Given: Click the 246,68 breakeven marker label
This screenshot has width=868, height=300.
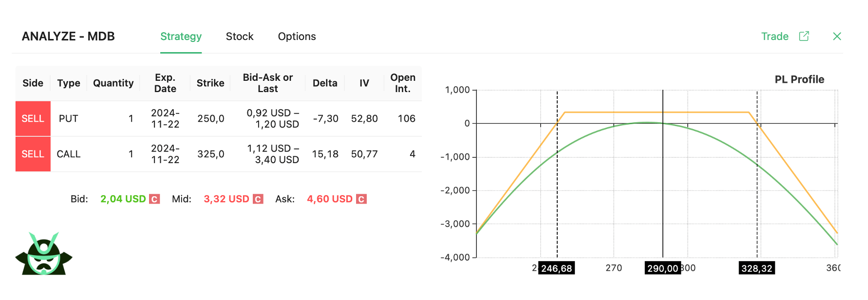Looking at the screenshot, I should pos(556,268).
